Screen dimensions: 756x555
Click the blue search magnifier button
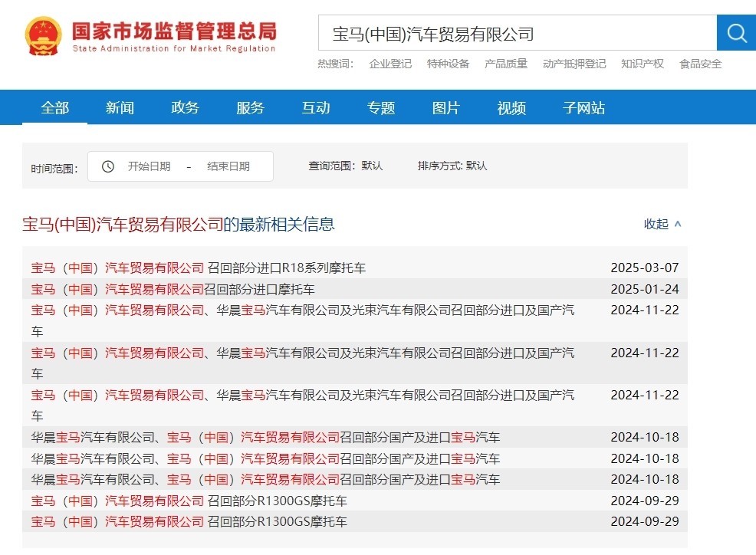tap(736, 33)
